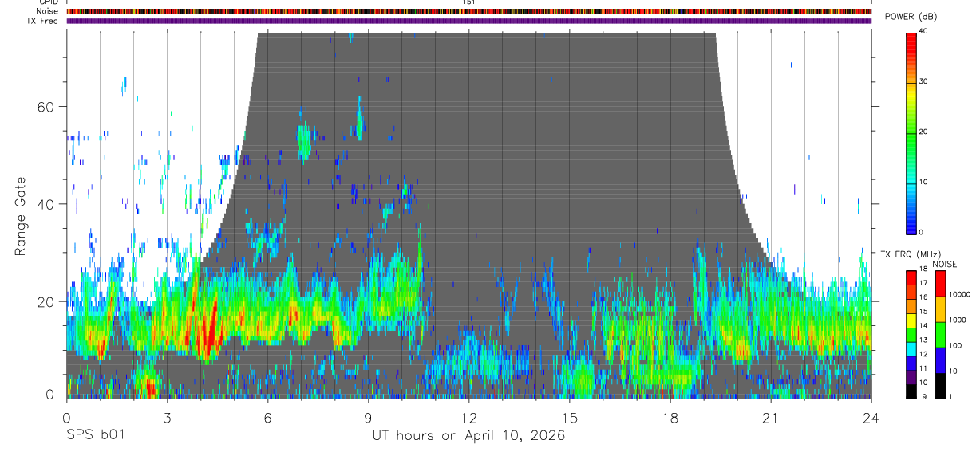980x452 pixels.
Task: Pick the green 100 level noise legend swatch
Action: pos(940,335)
